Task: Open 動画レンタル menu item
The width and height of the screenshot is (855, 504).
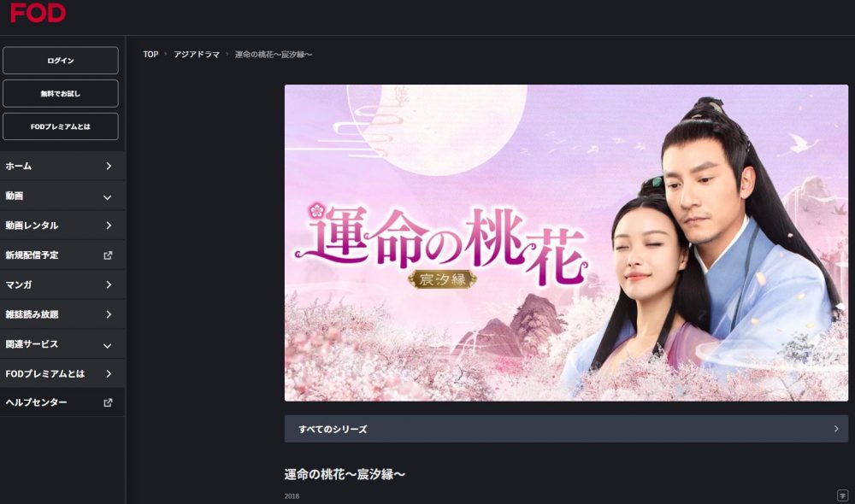Action: pyautogui.click(x=62, y=225)
